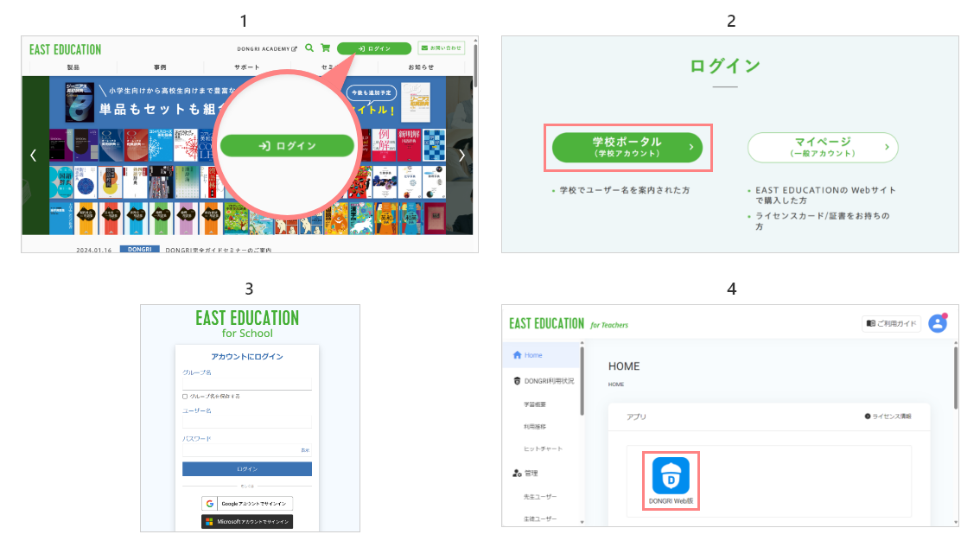
Task: Expand the chevron on マイページ button
Action: click(x=887, y=147)
